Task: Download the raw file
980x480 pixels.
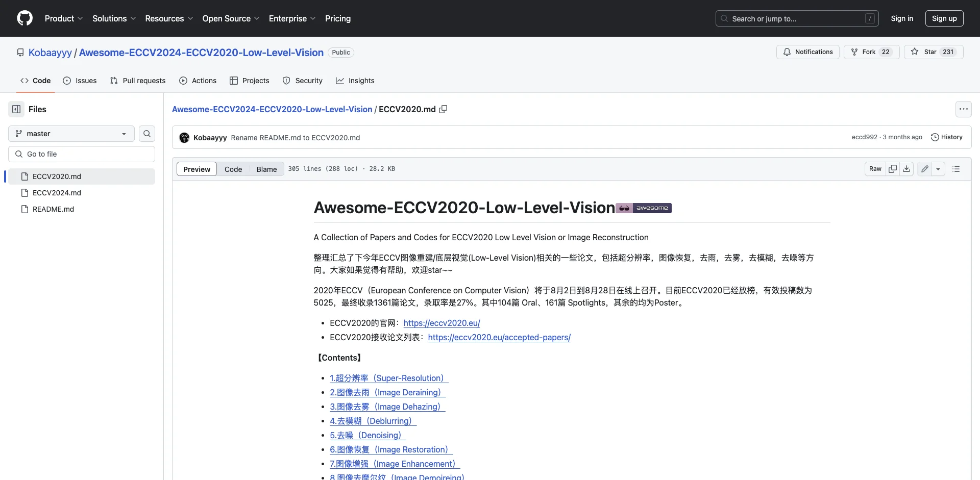Action: click(x=906, y=169)
